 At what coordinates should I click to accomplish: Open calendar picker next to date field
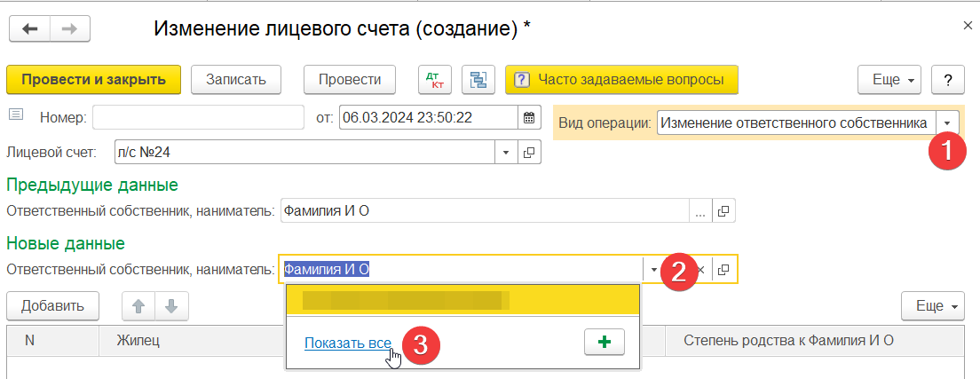[x=529, y=117]
